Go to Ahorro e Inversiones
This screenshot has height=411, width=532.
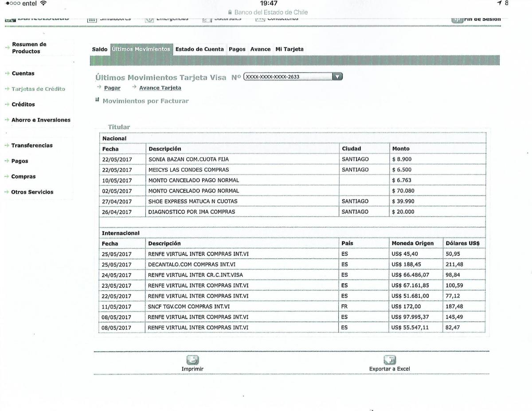pos(41,120)
